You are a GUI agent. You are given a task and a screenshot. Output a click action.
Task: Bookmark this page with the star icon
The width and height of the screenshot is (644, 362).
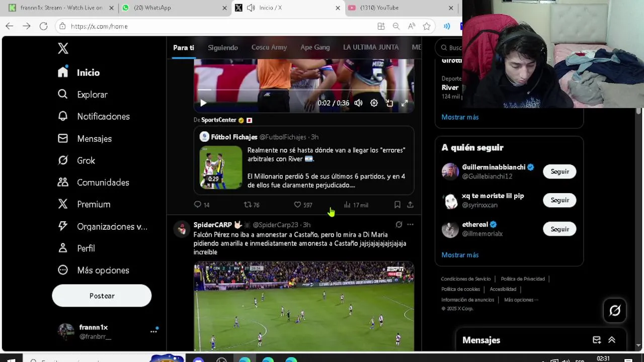427,26
